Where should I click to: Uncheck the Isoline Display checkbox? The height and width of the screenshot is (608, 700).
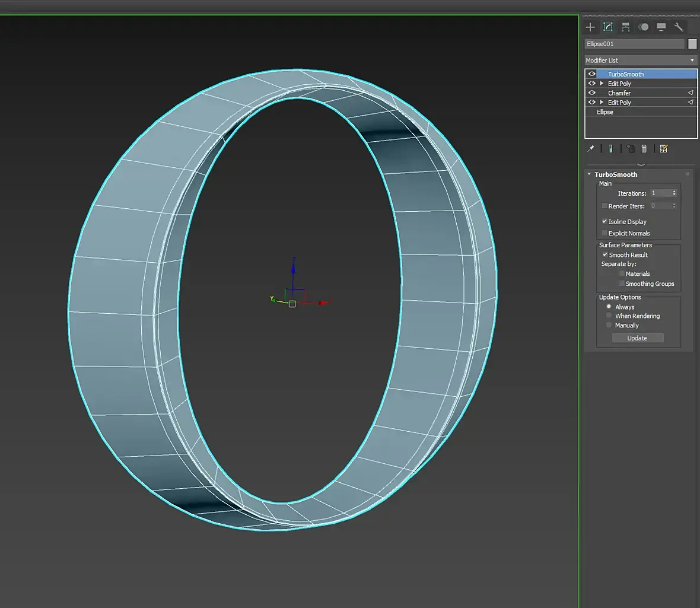point(604,221)
